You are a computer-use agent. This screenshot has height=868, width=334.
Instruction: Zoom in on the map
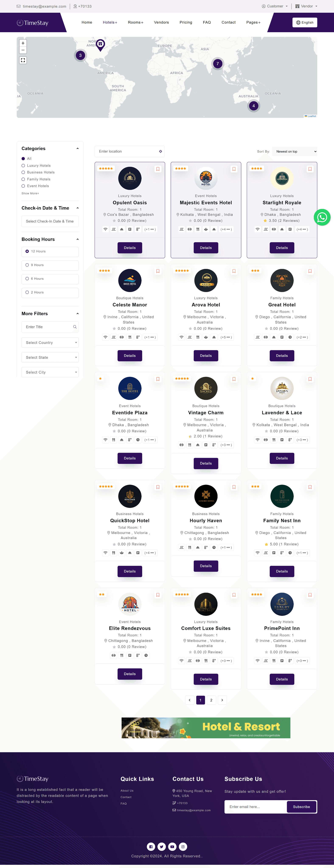23,43
